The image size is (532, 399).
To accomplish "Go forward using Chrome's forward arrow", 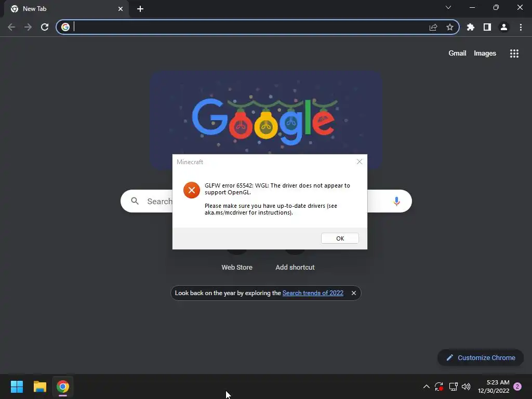I will pyautogui.click(x=28, y=27).
